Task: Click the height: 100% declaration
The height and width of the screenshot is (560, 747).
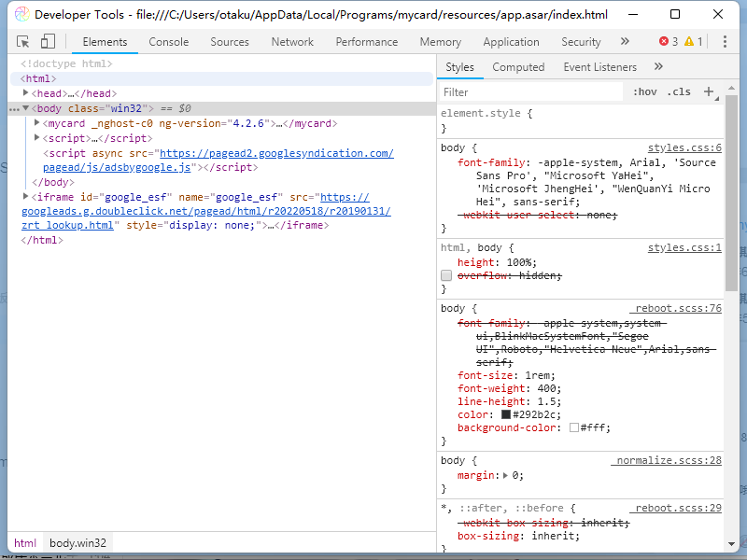Action: (497, 262)
